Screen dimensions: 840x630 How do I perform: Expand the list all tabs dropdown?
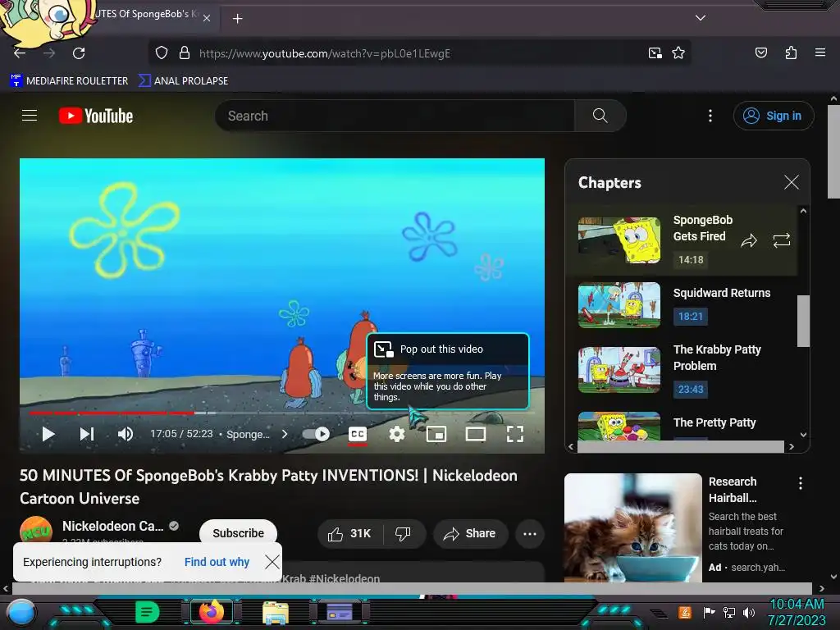[701, 18]
